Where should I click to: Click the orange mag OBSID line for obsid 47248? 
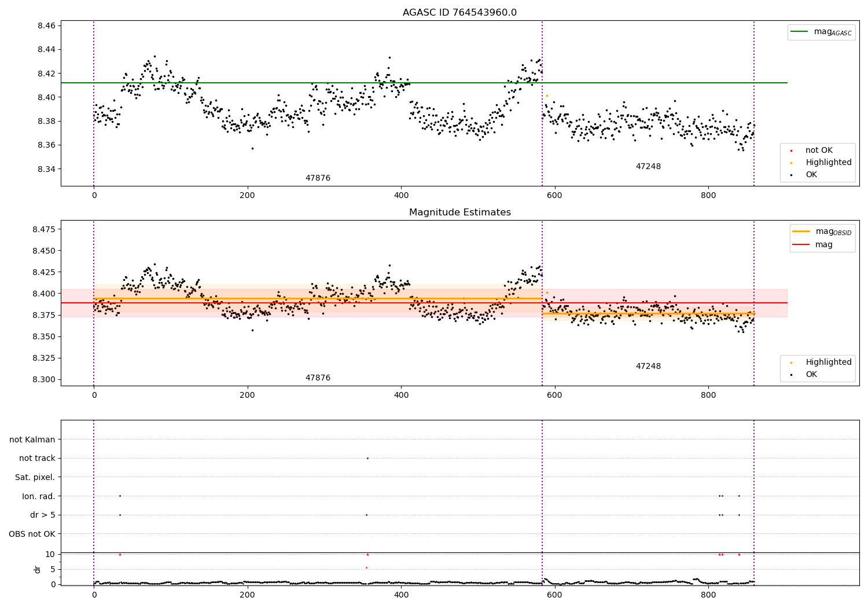648,313
